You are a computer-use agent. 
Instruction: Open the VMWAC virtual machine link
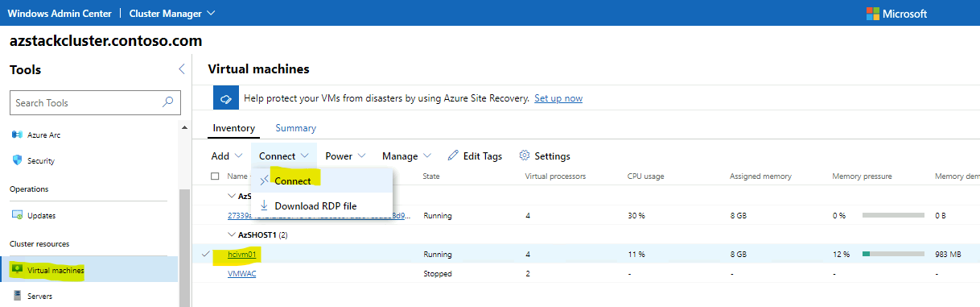pyautogui.click(x=242, y=273)
